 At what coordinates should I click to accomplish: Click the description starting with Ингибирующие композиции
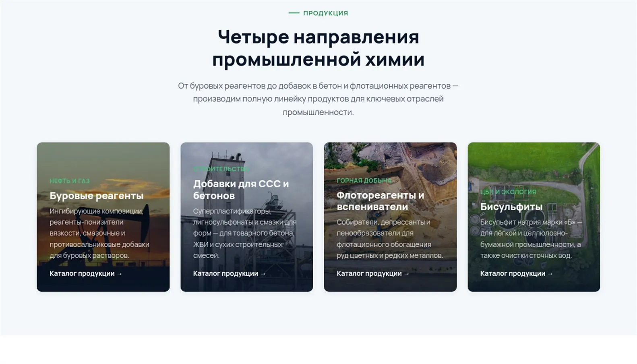(99, 233)
